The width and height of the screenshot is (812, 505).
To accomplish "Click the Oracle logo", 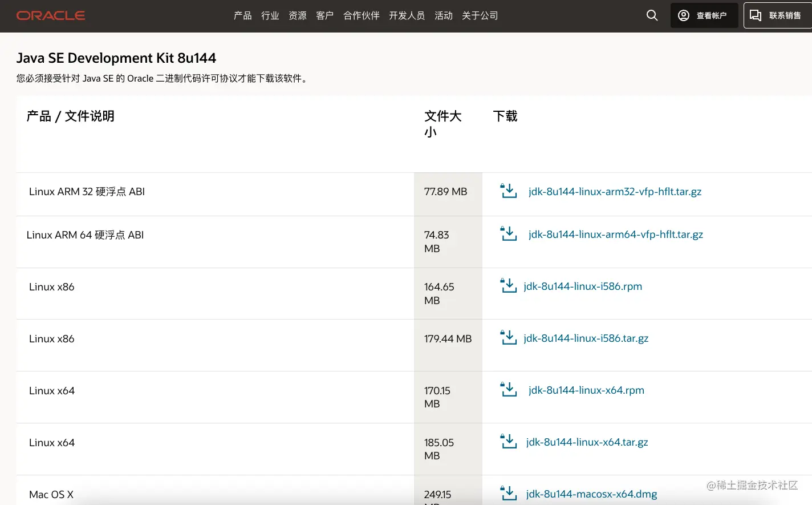I will [x=51, y=15].
